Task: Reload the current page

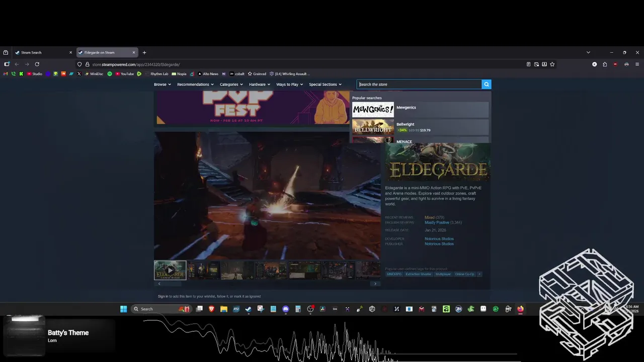Action: [x=37, y=64]
